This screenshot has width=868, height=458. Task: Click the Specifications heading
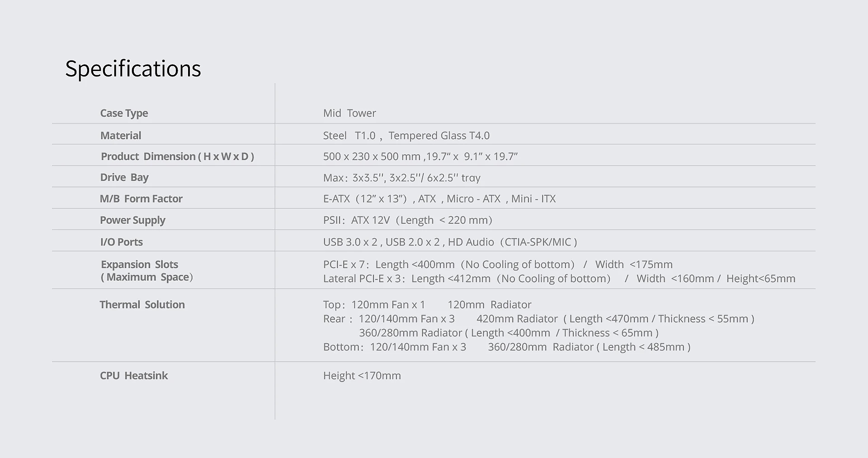pos(133,69)
